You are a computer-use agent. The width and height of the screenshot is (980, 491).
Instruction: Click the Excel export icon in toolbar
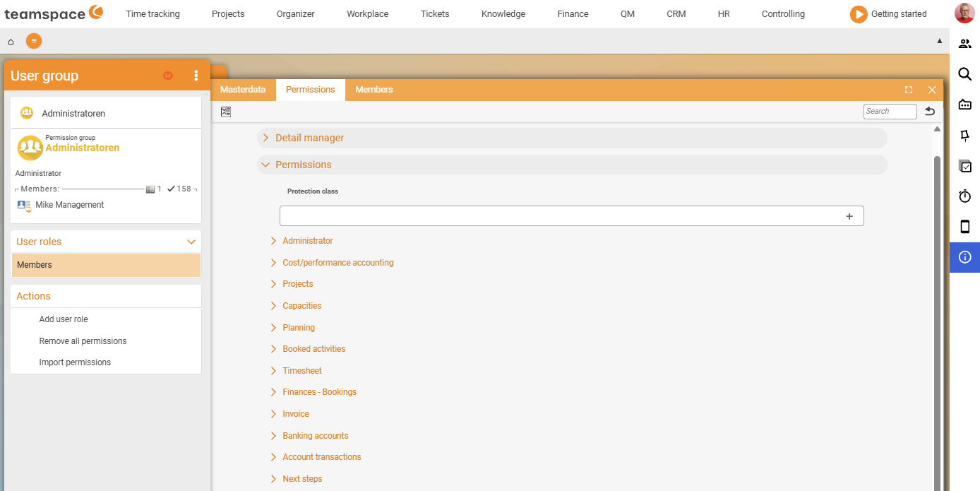coord(226,112)
